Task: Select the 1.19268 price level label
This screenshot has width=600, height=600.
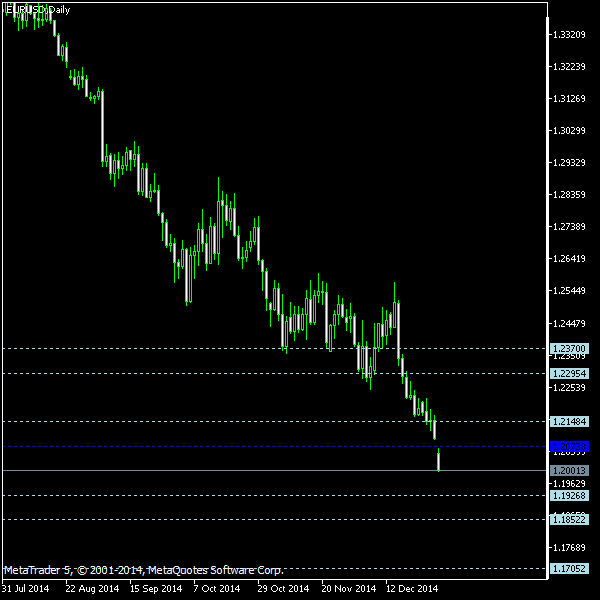Action: pyautogui.click(x=569, y=496)
